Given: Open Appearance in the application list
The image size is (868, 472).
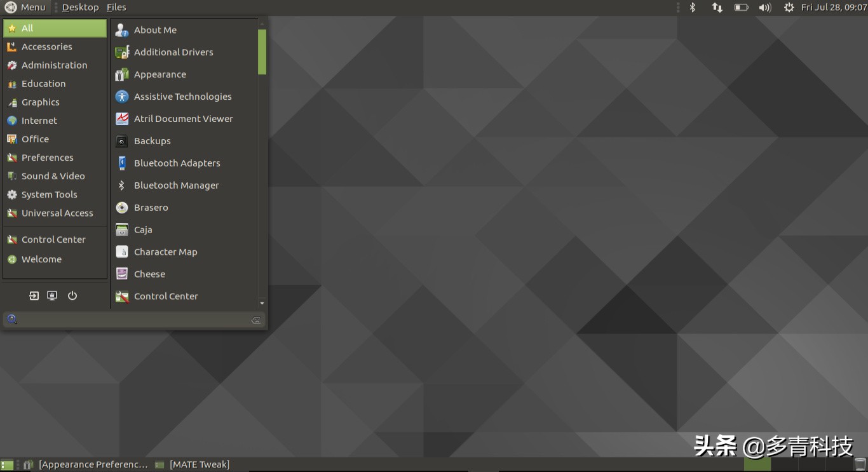Looking at the screenshot, I should [x=184, y=74].
